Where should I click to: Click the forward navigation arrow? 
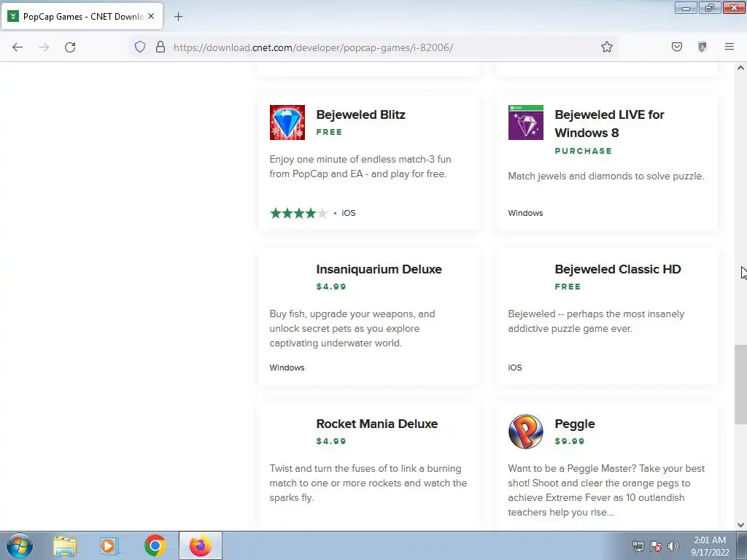[44, 47]
